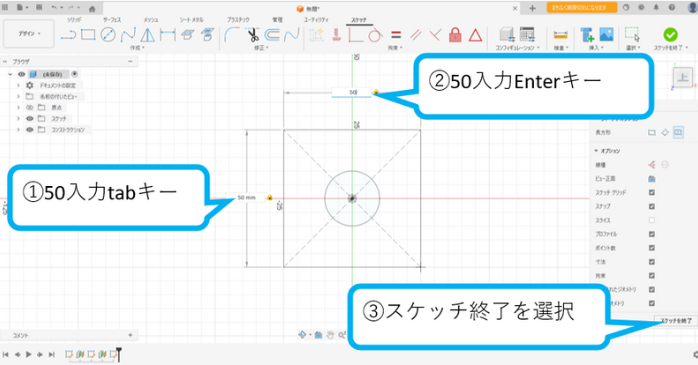Select the Spline sketch tool
Screen dimensions: 698x365
tap(128, 34)
